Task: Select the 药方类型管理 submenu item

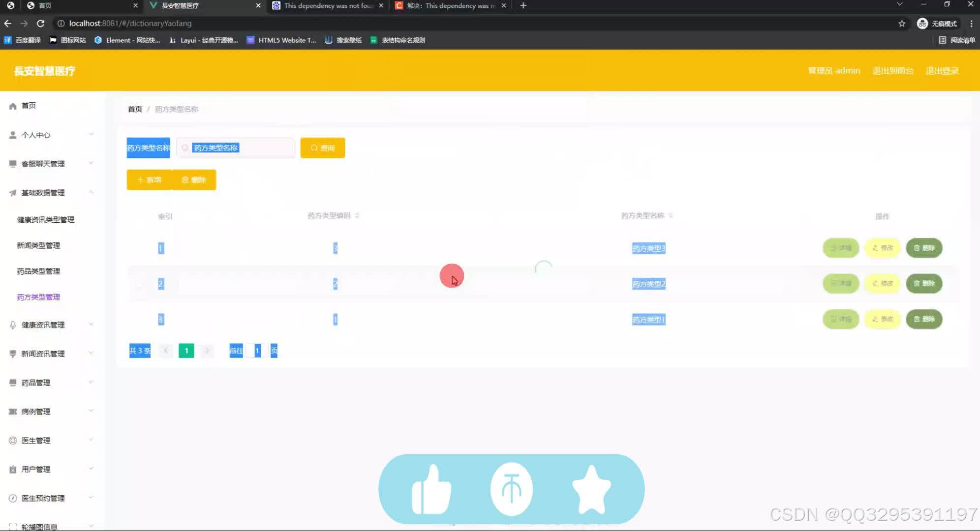Action: click(x=38, y=297)
